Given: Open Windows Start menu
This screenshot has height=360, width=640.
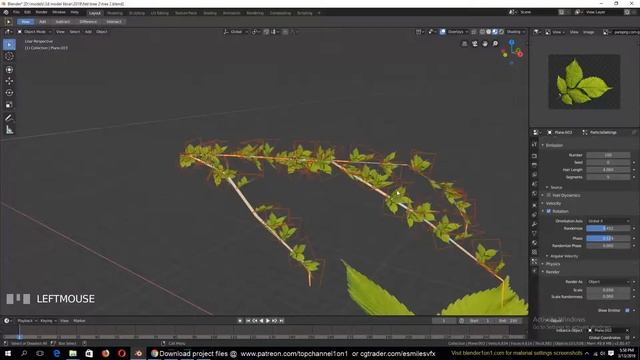Looking at the screenshot, I should click(7, 353).
